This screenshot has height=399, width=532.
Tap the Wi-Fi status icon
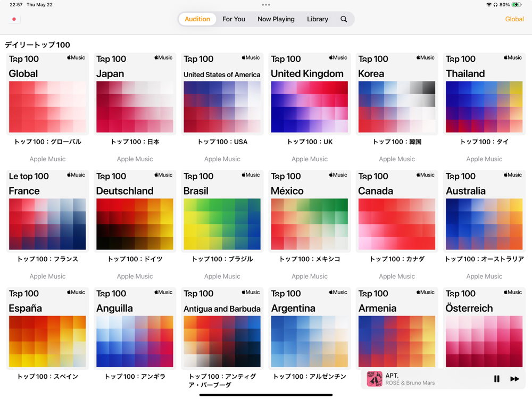click(488, 5)
